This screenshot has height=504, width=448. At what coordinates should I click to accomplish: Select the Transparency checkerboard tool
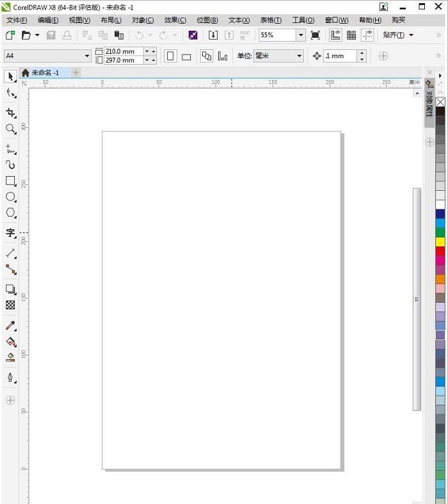click(10, 305)
